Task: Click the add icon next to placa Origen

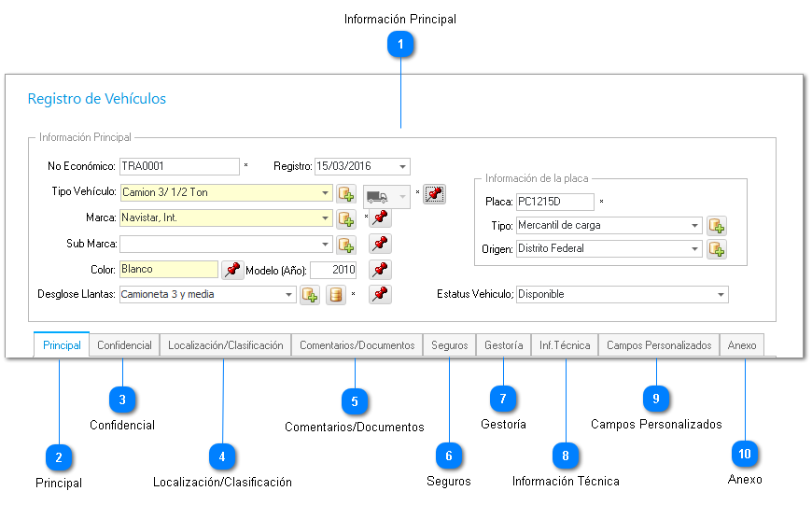Action: [716, 249]
